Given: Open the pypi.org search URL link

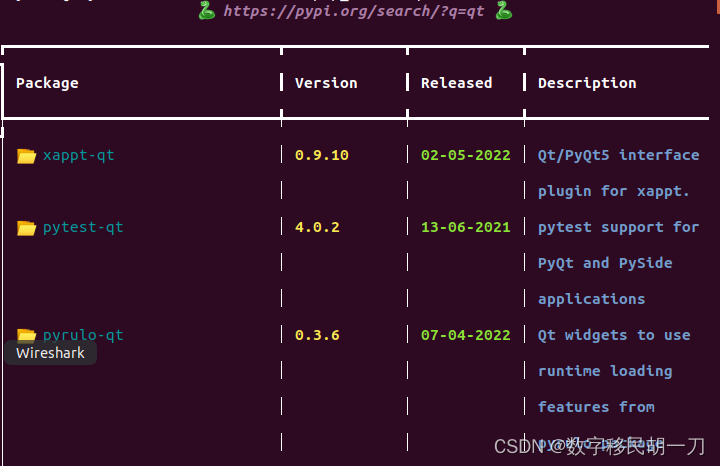Looking at the screenshot, I should 354,11.
